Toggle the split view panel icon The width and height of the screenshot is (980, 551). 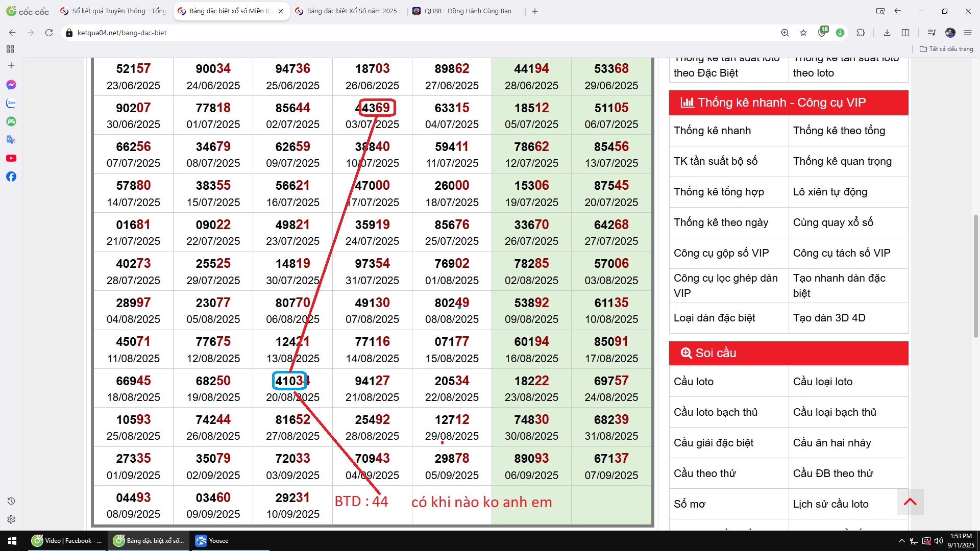(x=905, y=33)
